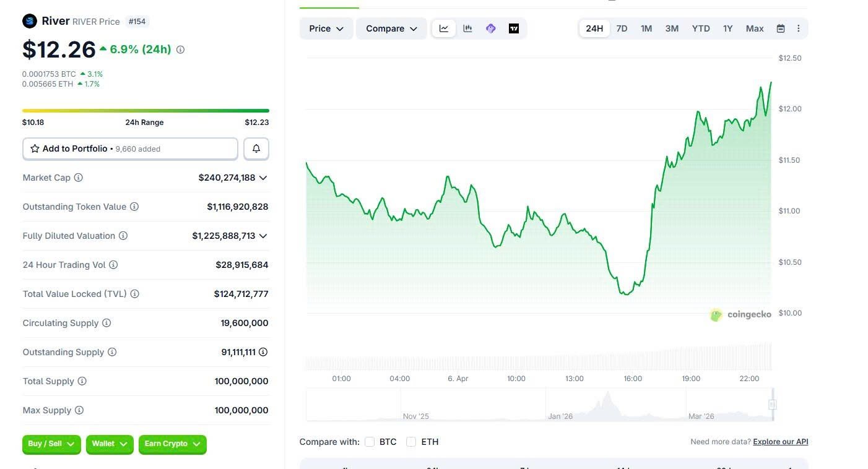Select the YTD time range tab
The height and width of the screenshot is (469, 868).
(x=701, y=28)
